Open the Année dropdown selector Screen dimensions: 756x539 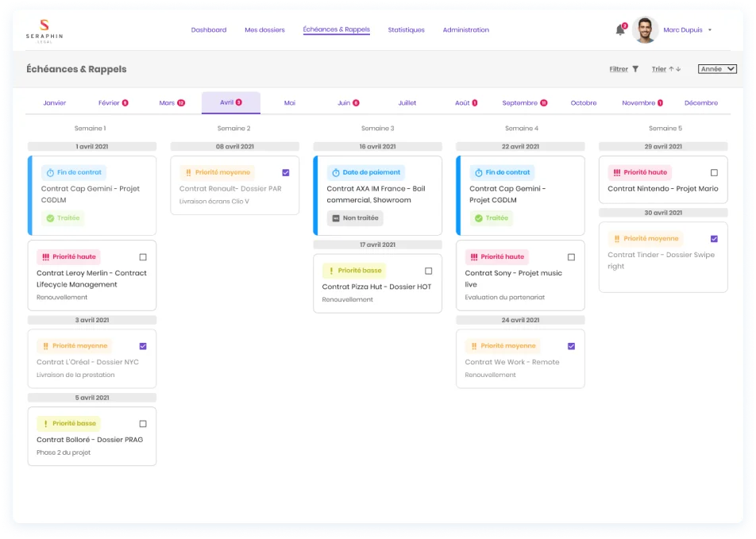coord(717,69)
